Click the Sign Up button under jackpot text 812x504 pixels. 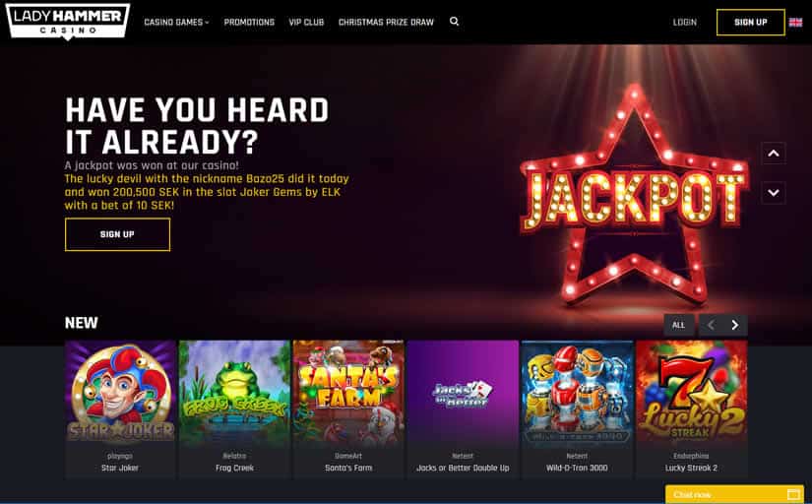click(x=117, y=234)
